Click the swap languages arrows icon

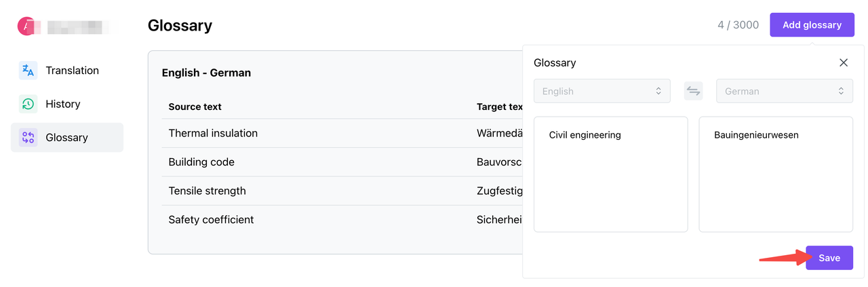(x=693, y=91)
